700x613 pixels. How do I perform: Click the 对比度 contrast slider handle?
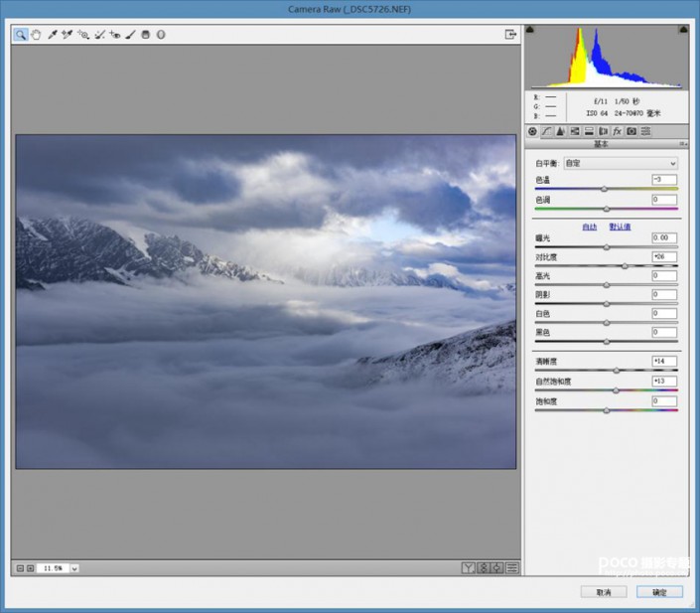point(625,266)
